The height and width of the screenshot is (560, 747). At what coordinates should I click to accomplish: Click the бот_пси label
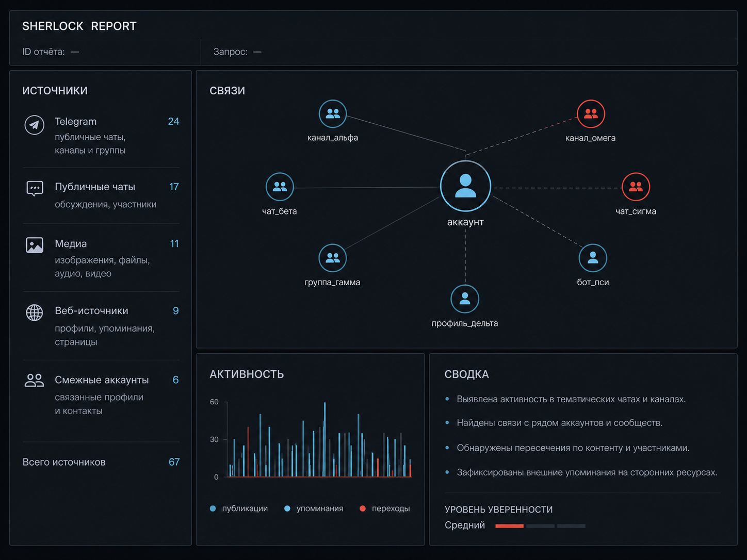coord(593,283)
